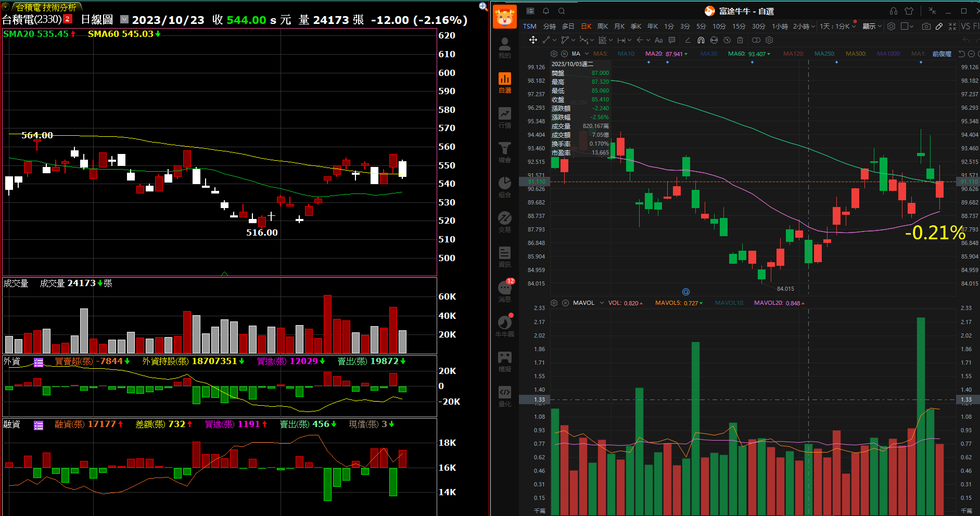The image size is (980, 516).
Task: Toggle the sync drawings icon
Action: 714,40
